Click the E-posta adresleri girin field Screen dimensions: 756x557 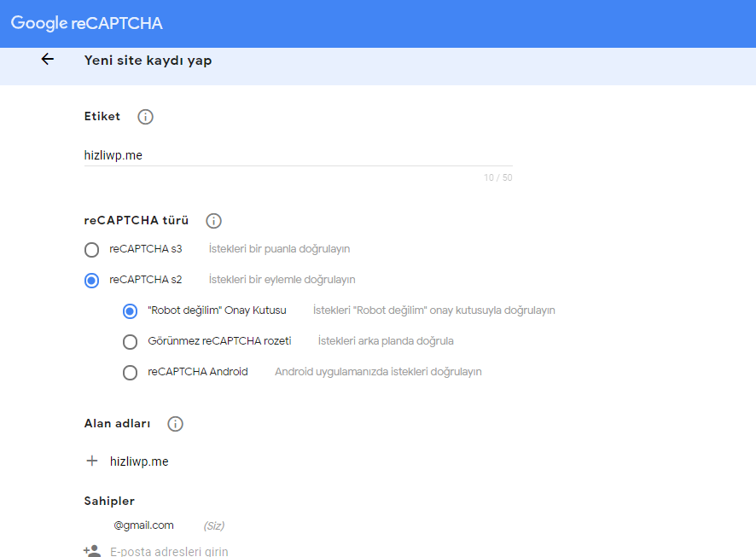coord(169,551)
